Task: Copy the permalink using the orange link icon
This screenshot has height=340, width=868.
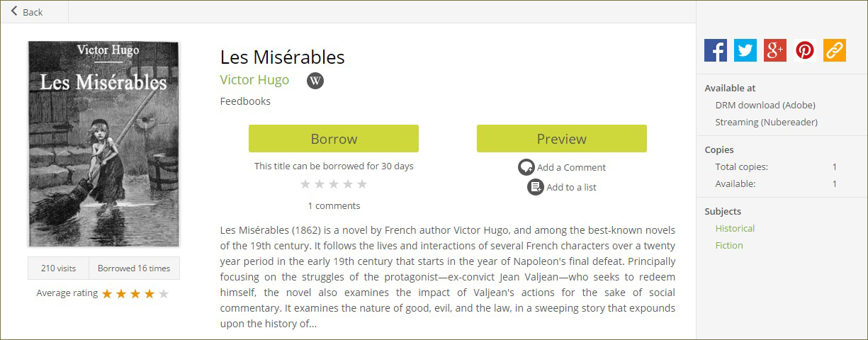Action: click(835, 50)
